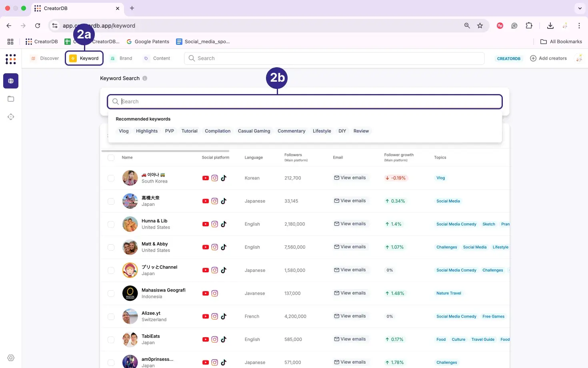This screenshot has width=588, height=368.
Task: Check the Alizee.yt row checkbox
Action: [111, 317]
